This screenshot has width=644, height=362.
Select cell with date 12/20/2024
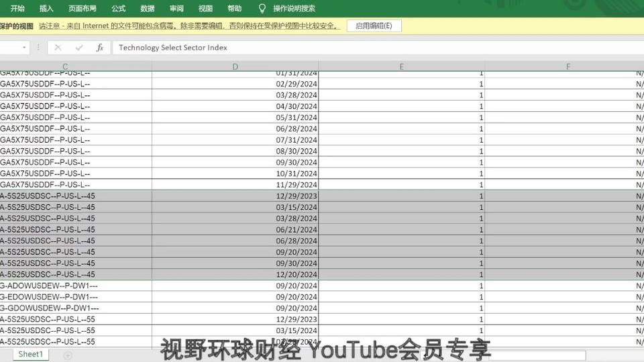point(235,274)
